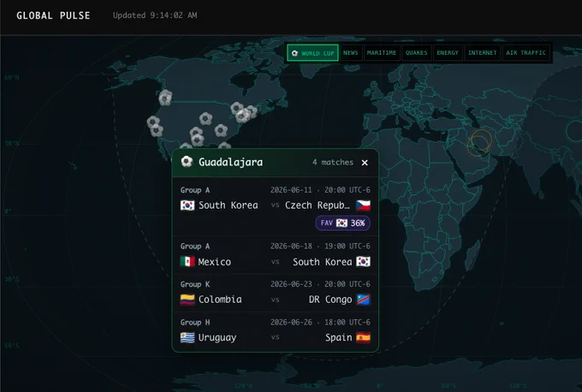This screenshot has width=582, height=392.
Task: Open the Toronto soccer ball marker by Great Lakes
Action: 236,109
